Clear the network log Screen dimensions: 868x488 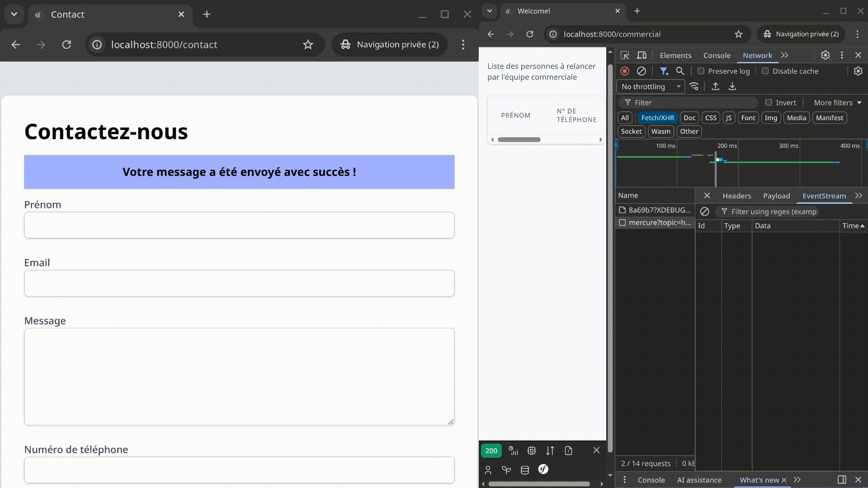click(x=641, y=71)
